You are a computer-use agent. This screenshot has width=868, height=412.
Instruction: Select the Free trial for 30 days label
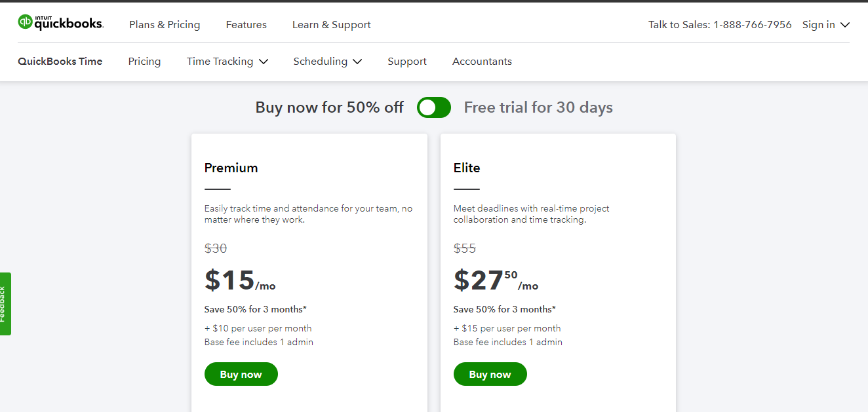point(538,107)
